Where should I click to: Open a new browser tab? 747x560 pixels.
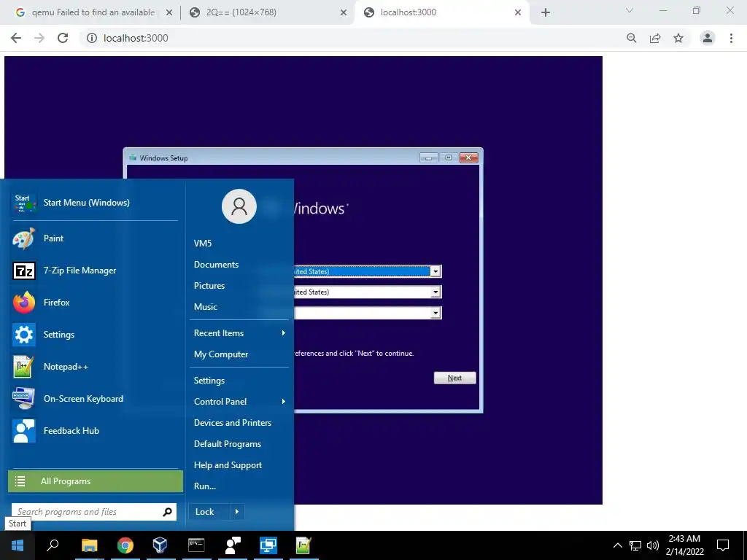546,12
